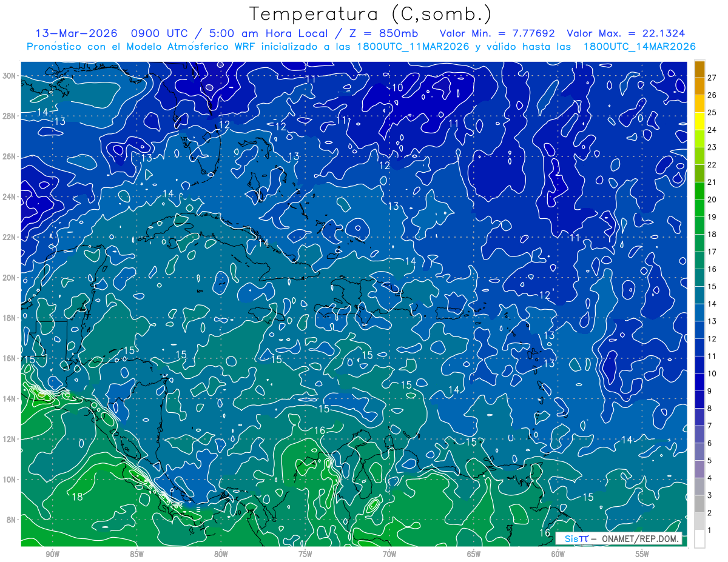This screenshot has height=562, width=728.
Task: Click the '10' contour label on the map
Action: 397,88
